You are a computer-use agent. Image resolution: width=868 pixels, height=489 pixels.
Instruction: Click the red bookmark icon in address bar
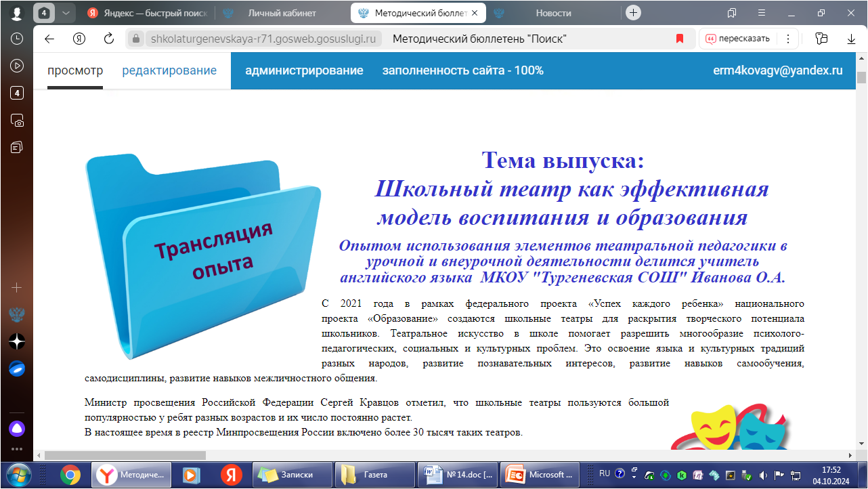(680, 39)
